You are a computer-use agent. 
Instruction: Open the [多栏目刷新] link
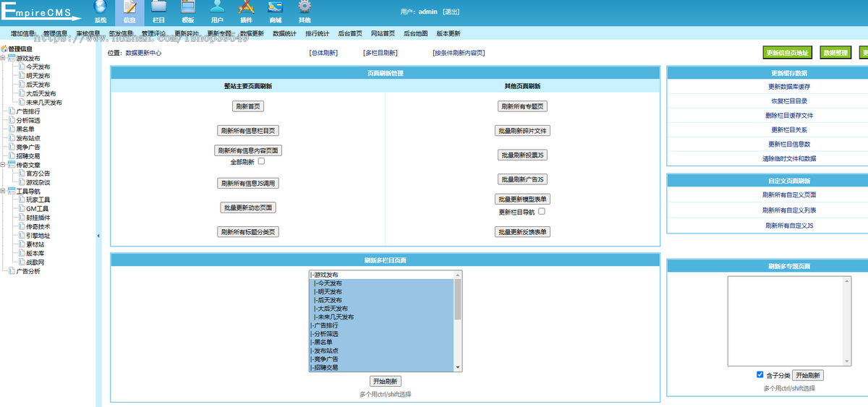click(380, 53)
